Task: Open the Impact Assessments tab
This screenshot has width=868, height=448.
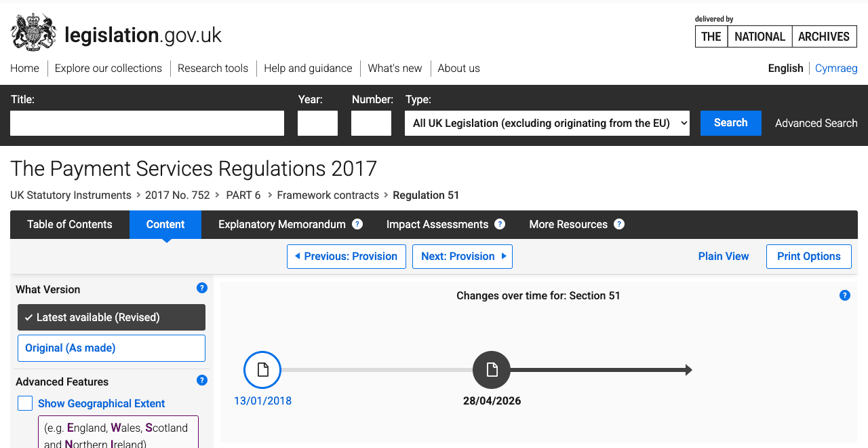Action: pyautogui.click(x=437, y=225)
